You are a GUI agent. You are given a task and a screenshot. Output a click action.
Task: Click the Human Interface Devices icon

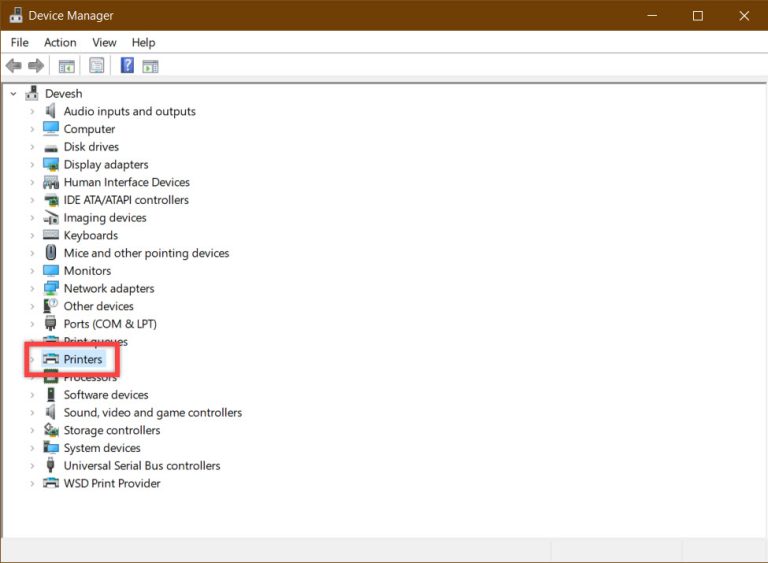(51, 182)
